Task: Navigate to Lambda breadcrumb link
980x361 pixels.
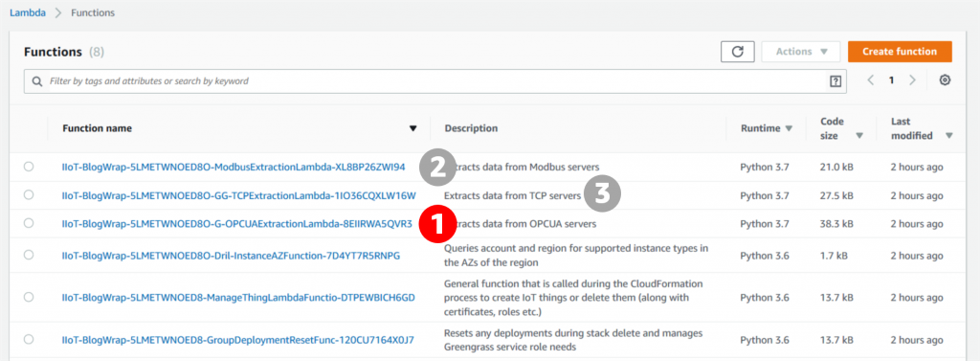Action: click(28, 12)
